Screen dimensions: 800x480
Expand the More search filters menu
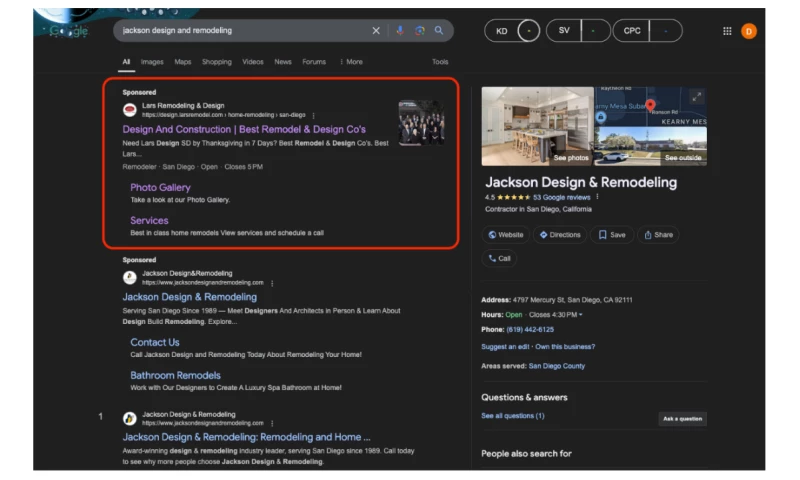pos(351,62)
